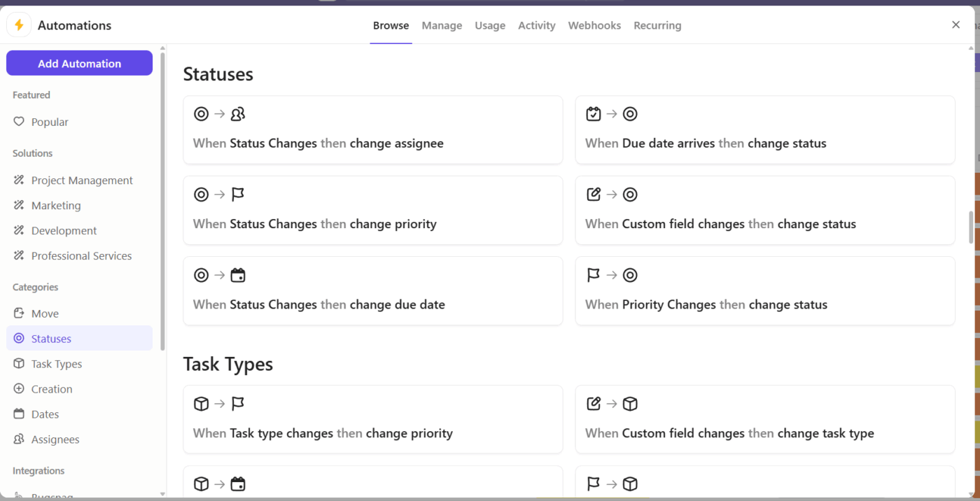Close the Automations dialog
The height and width of the screenshot is (501, 980).
pyautogui.click(x=955, y=25)
